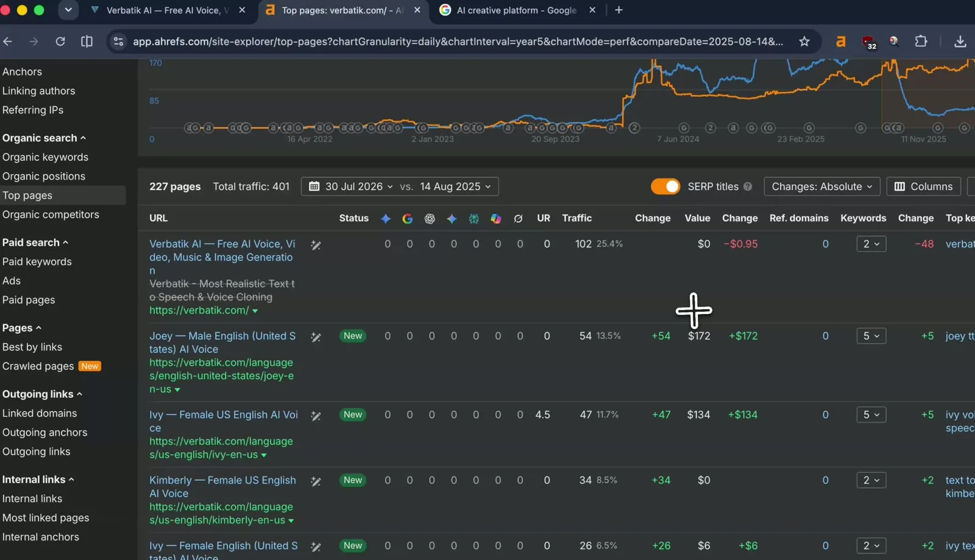Screen dimensions: 975x560
Task: Open the Ahrefs extension icon in toolbar
Action: 841,41
